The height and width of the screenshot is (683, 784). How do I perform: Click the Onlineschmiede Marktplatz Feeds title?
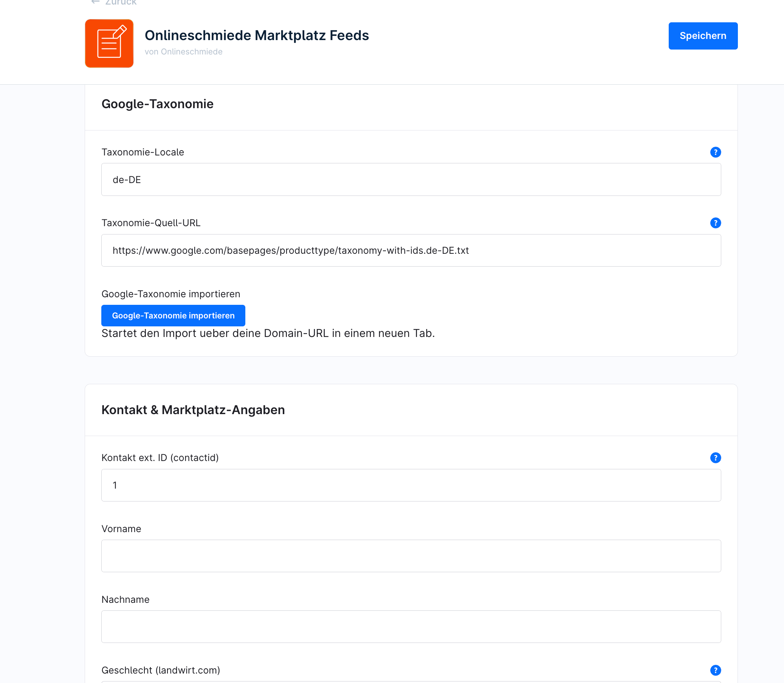257,36
